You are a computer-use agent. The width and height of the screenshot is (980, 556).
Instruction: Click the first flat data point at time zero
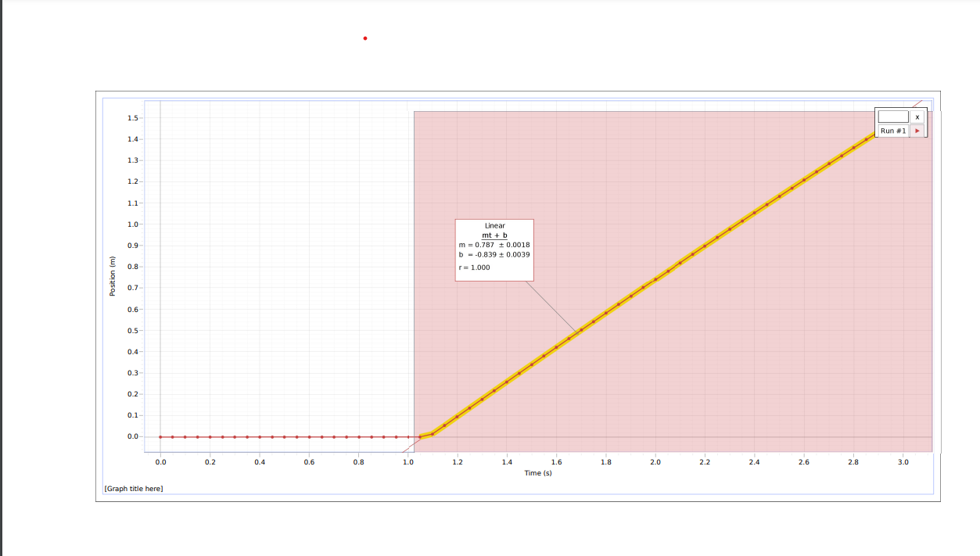tap(160, 436)
